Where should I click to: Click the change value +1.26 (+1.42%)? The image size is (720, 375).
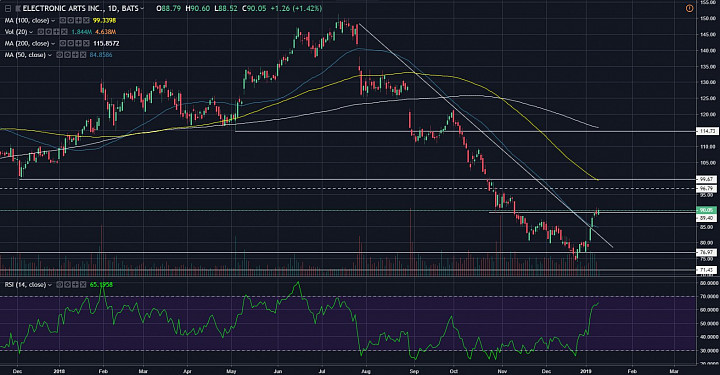click(x=297, y=8)
